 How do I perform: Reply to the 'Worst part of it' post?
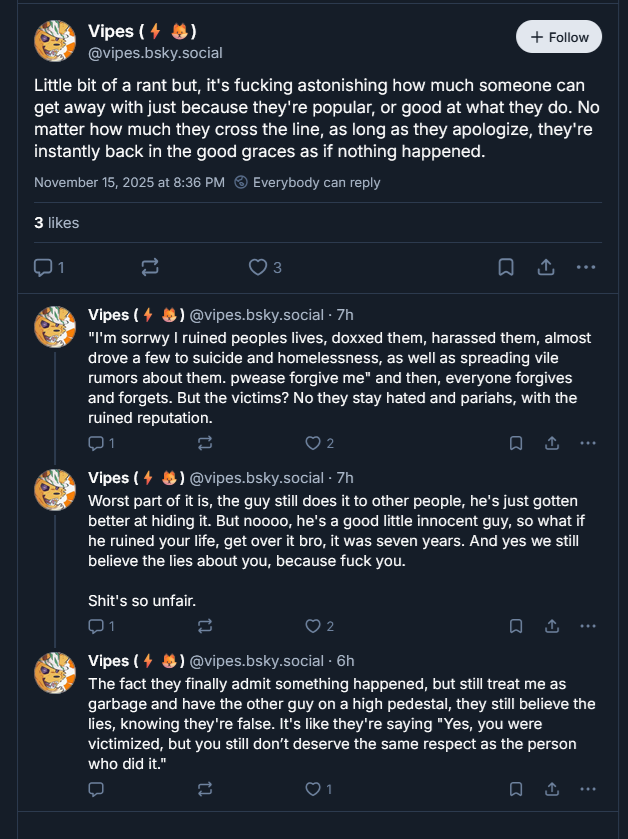click(x=96, y=626)
